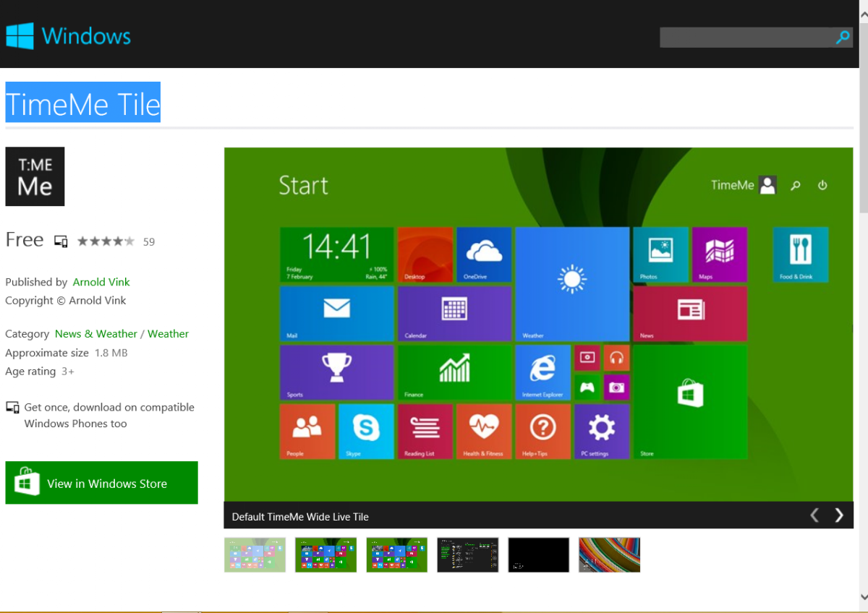
Task: Click the phone icon beside Get once text
Action: (x=12, y=408)
